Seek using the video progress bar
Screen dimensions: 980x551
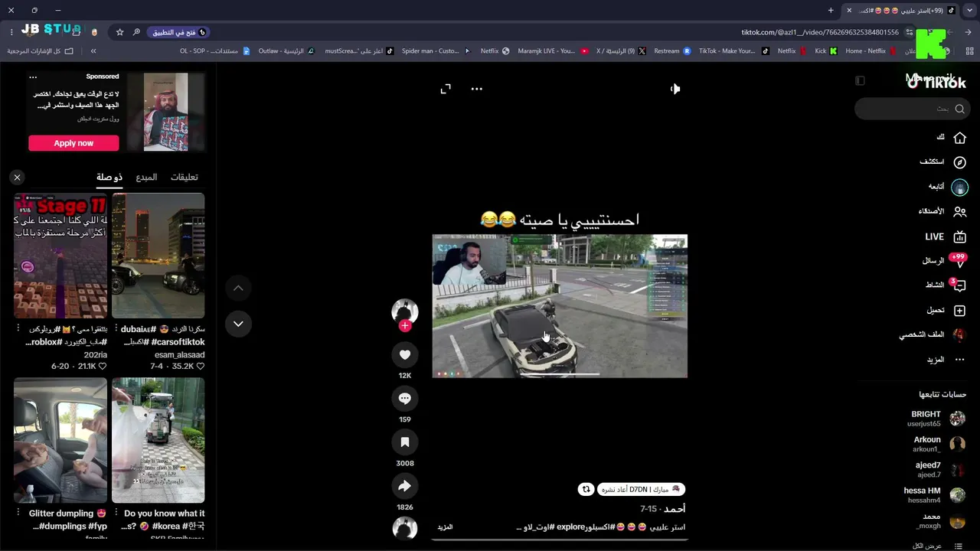[560, 540]
